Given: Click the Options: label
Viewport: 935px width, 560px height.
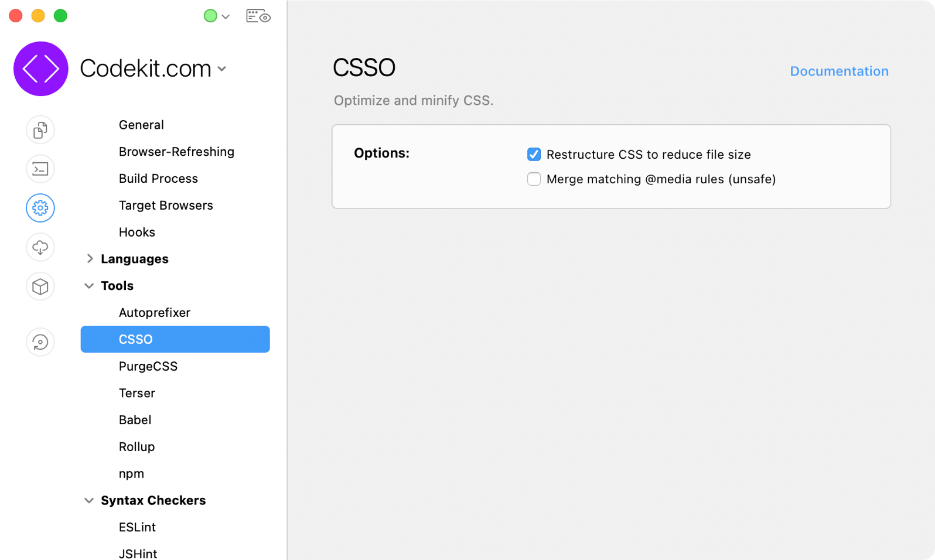Looking at the screenshot, I should click(x=381, y=153).
